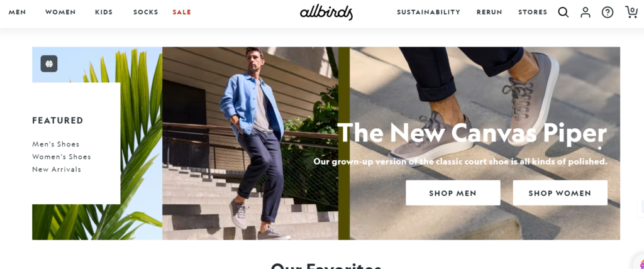The image size is (644, 269).
Task: Follow the Women's Shoes featured link
Action: [62, 157]
